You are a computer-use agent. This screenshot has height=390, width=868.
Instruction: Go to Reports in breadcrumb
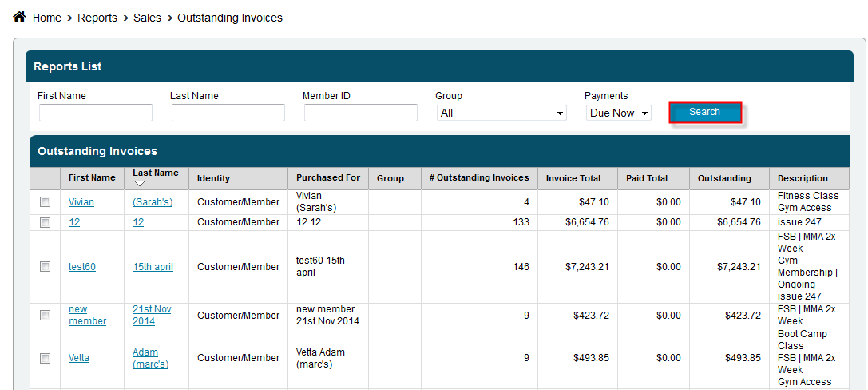tap(97, 18)
